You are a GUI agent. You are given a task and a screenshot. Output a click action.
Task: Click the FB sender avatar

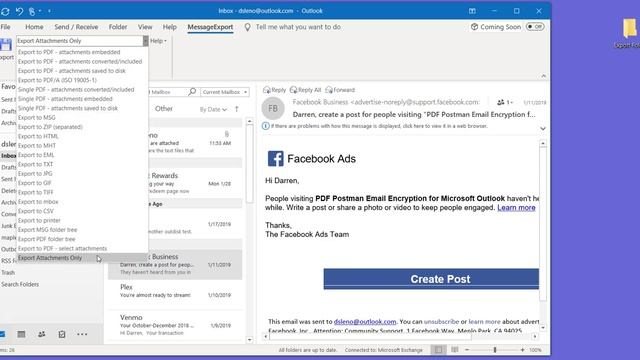273,109
